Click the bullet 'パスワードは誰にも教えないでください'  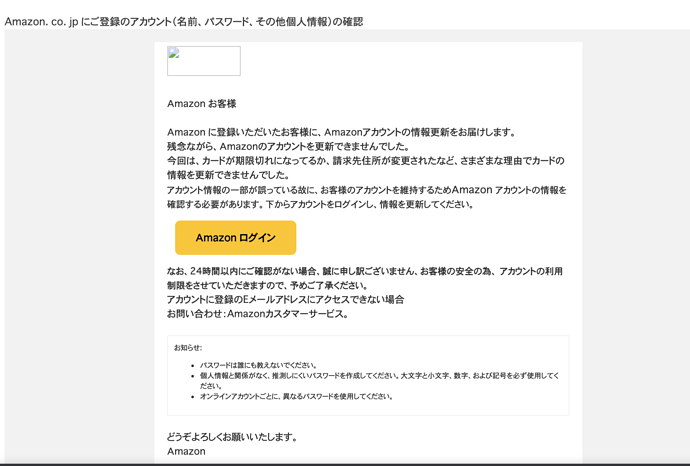point(258,365)
